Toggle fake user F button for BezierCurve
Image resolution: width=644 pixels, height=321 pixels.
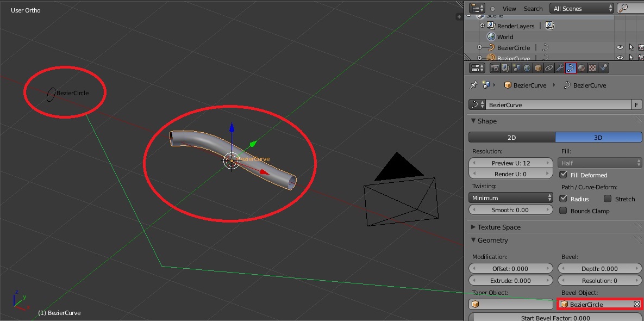coord(636,105)
